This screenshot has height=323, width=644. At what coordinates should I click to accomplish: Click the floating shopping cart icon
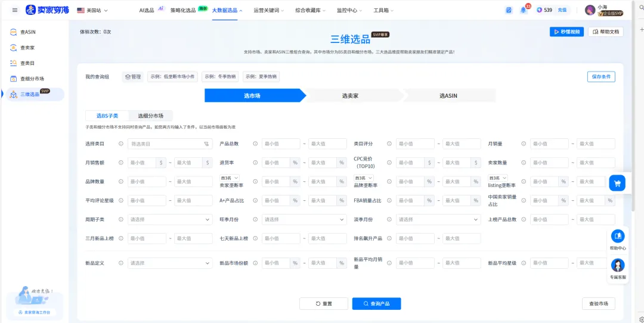pyautogui.click(x=617, y=184)
